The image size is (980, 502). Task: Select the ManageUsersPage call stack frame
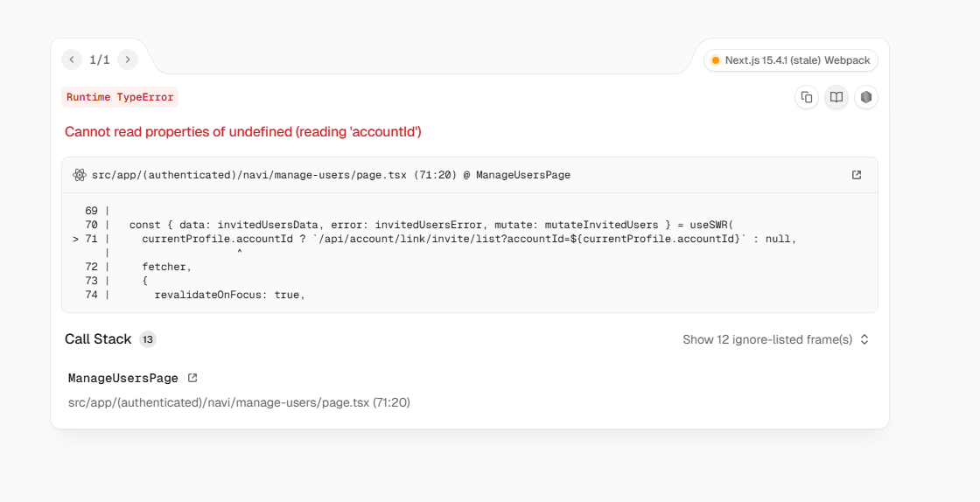coord(123,379)
